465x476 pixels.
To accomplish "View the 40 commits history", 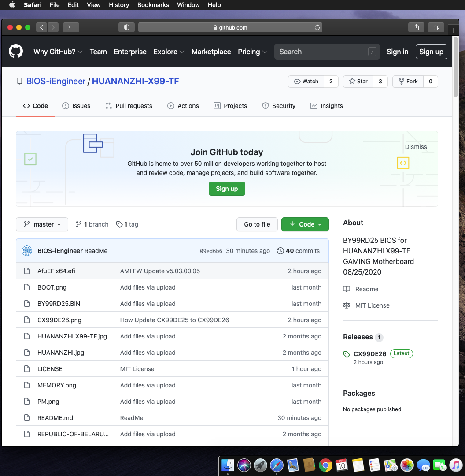I will click(x=299, y=251).
